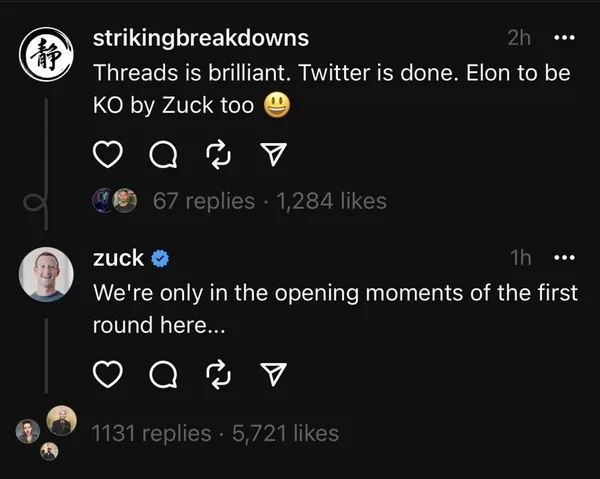Show the 5,721 likes on zuck's reply
Image resolution: width=600 pixels, height=479 pixels.
click(285, 433)
